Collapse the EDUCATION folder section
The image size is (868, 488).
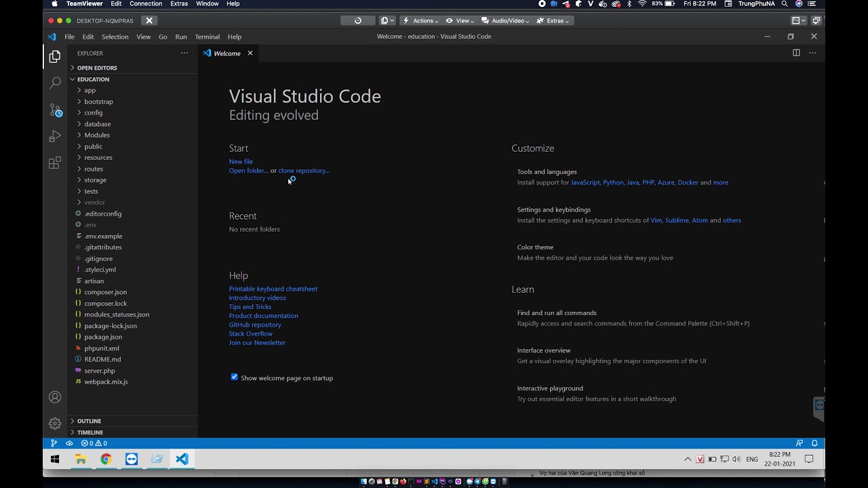[x=93, y=79]
